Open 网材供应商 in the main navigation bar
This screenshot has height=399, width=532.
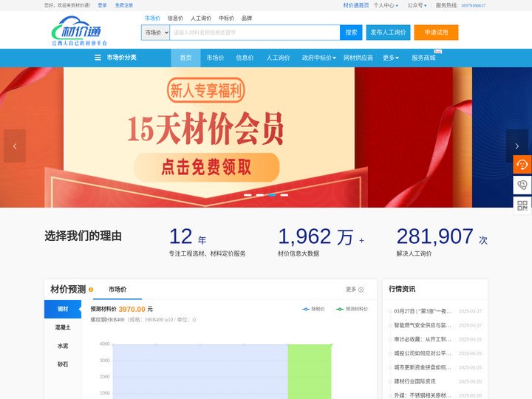click(x=358, y=58)
